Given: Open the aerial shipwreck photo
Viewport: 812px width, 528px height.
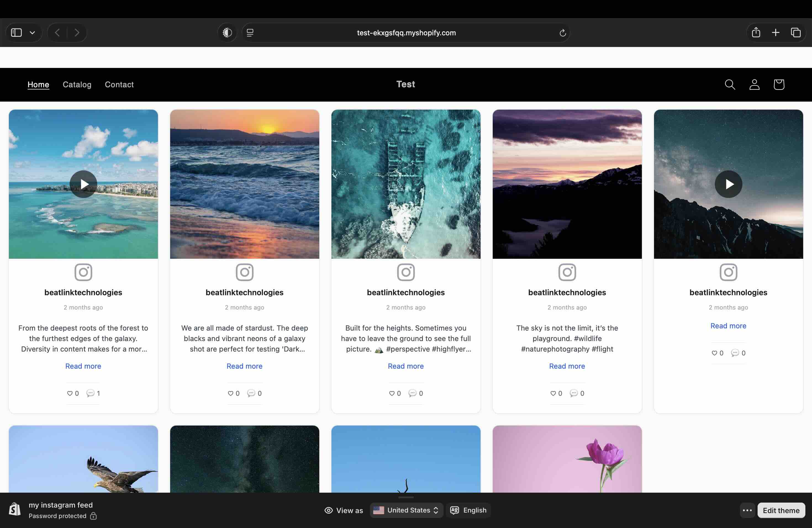Looking at the screenshot, I should (406, 184).
